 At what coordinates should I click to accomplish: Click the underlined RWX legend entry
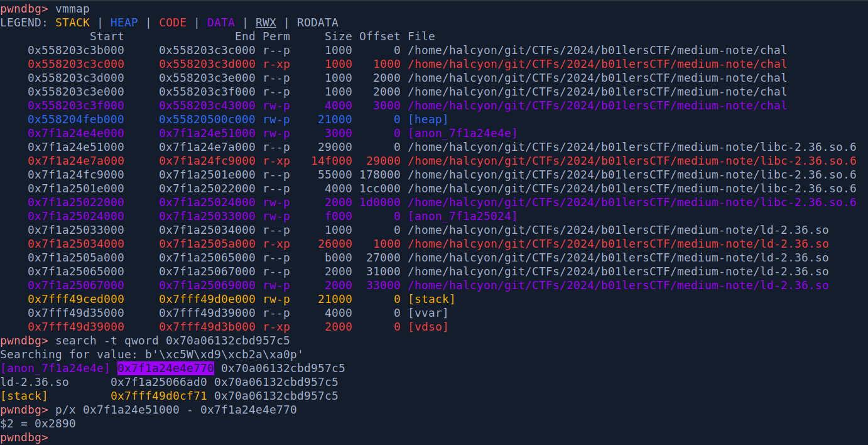tap(266, 23)
